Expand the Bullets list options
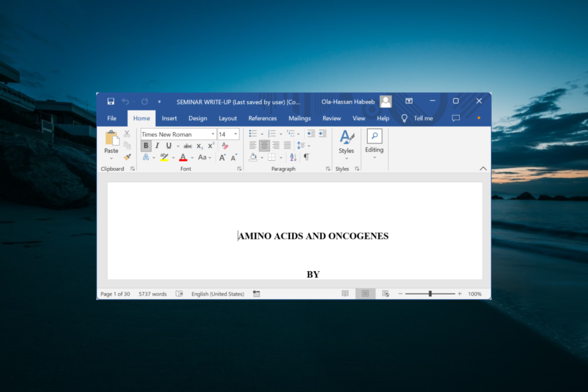Image resolution: width=588 pixels, height=392 pixels. tap(262, 134)
